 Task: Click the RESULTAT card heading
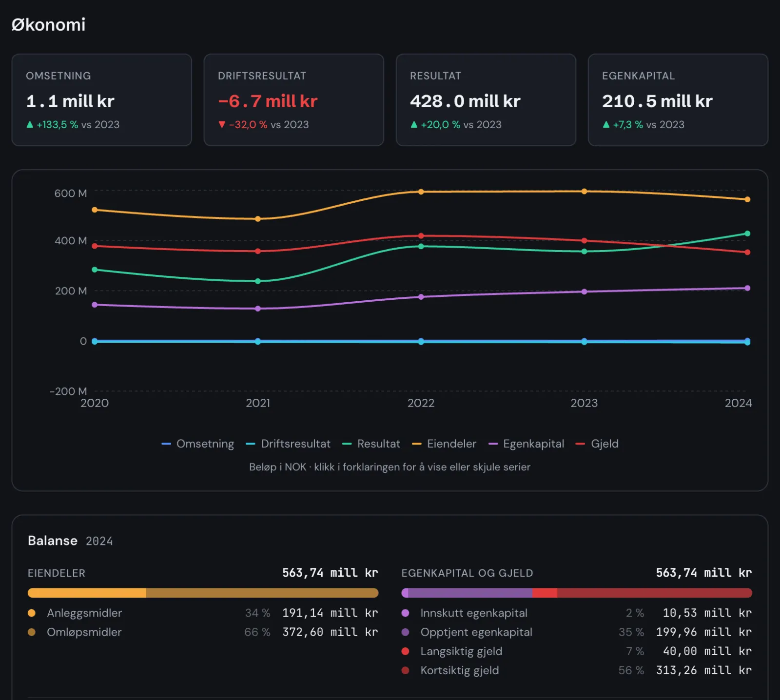(435, 76)
